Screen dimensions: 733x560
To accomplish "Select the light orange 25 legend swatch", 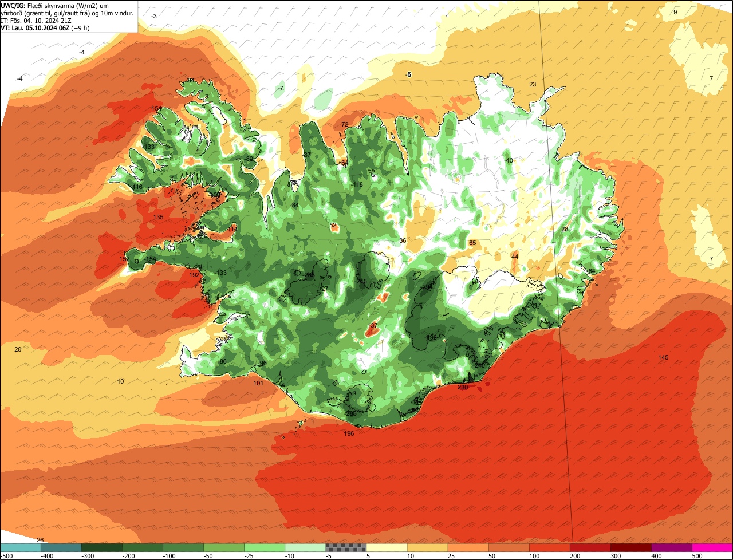I will point(468,547).
